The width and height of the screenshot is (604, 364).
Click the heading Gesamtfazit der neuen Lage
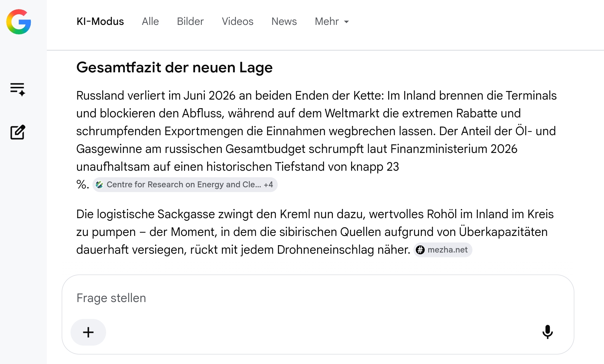pos(175,67)
